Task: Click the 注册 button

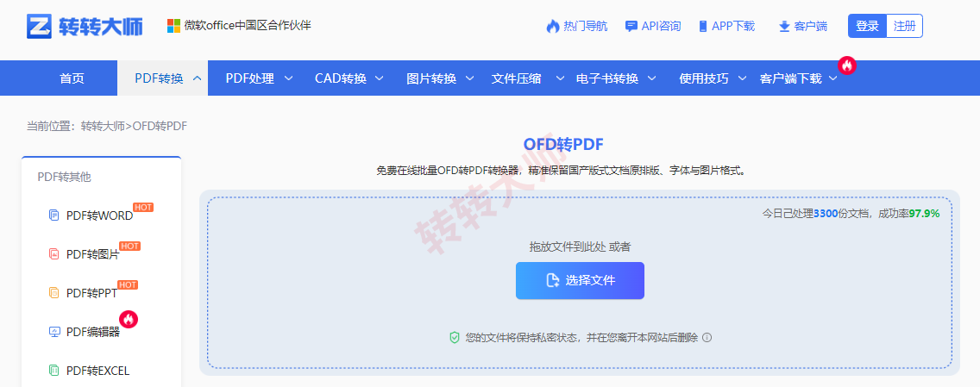Action: 904,26
